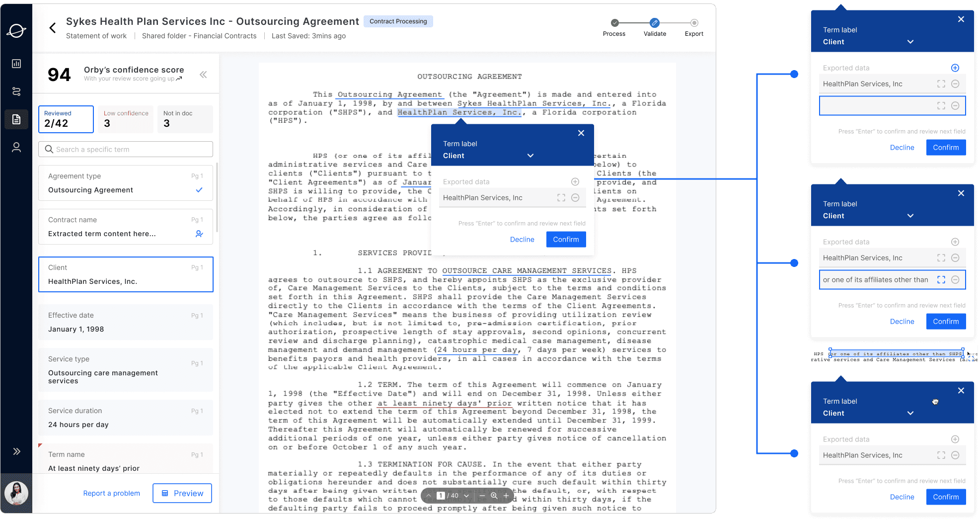Click the user-edited icon on Contract name card
Screen dimensions: 980x521
click(199, 234)
